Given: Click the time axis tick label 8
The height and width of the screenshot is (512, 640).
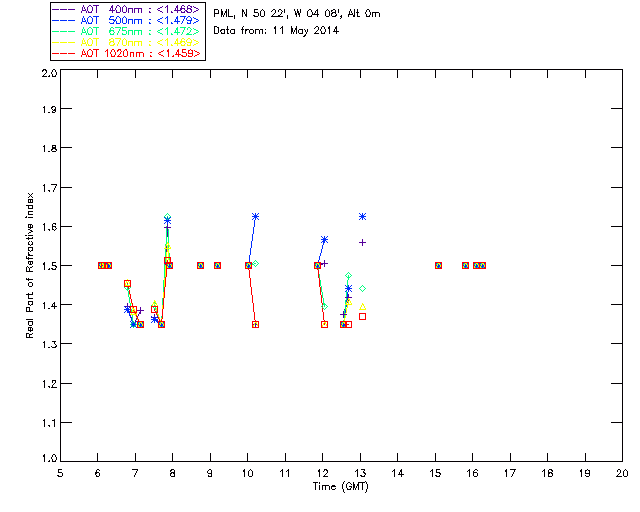Looking at the screenshot, I should pyautogui.click(x=173, y=473).
